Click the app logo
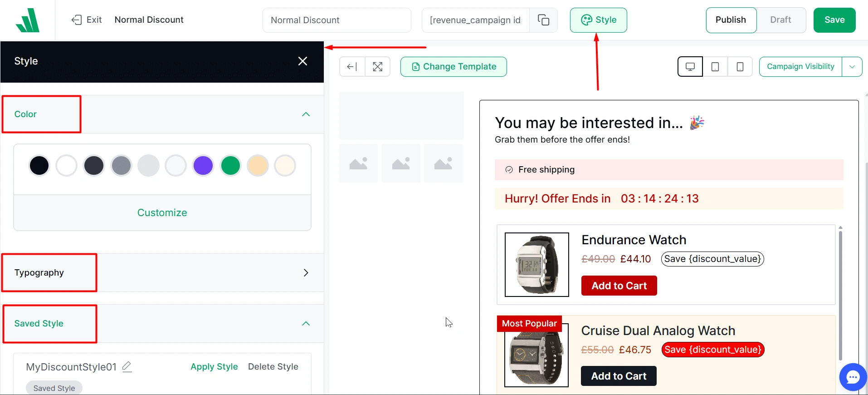Viewport: 868px width, 395px height. [x=28, y=20]
